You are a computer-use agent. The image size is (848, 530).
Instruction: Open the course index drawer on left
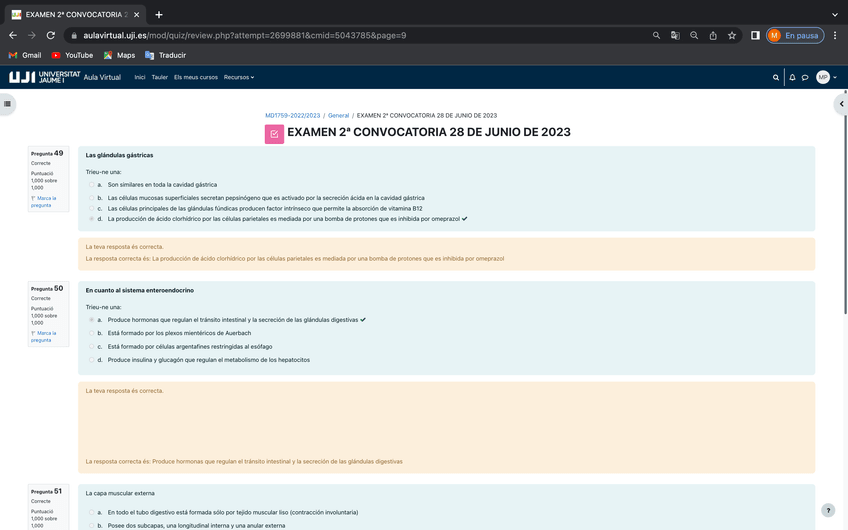click(8, 104)
